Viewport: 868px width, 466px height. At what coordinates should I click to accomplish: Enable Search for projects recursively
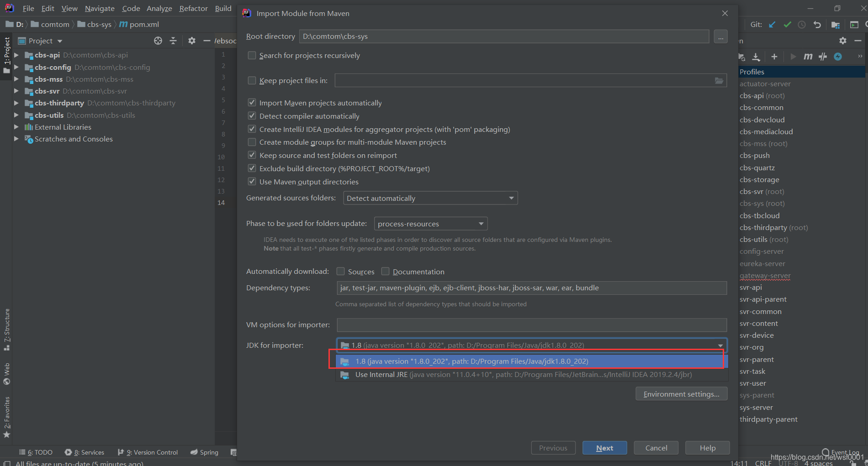(252, 55)
